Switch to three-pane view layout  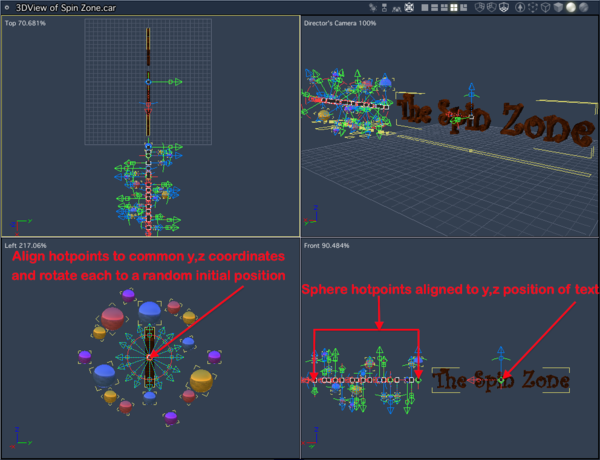coord(444,8)
